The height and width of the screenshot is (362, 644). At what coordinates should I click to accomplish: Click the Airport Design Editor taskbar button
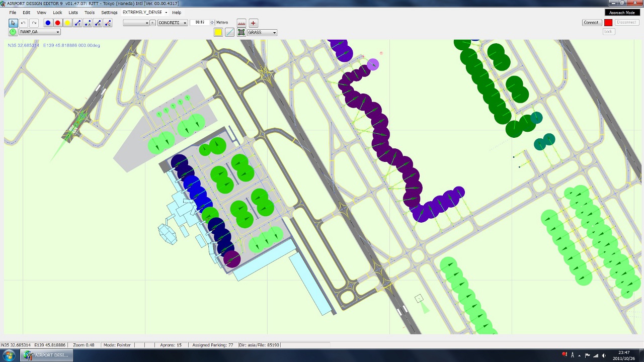[46, 355]
